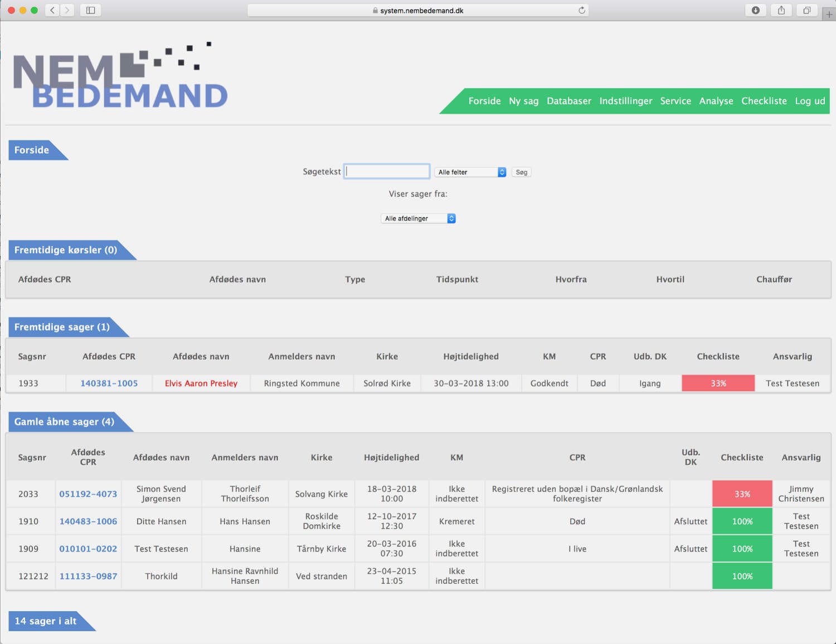Click the red 33% checklist bar for Elvis
The image size is (836, 644).
pyautogui.click(x=718, y=383)
